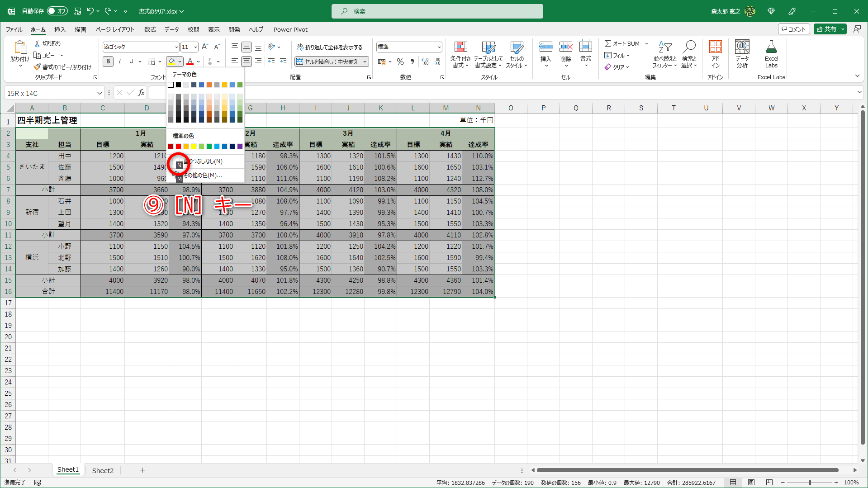Switch to the Insert (挿入) tab
This screenshot has width=868, height=488.
(x=60, y=29)
